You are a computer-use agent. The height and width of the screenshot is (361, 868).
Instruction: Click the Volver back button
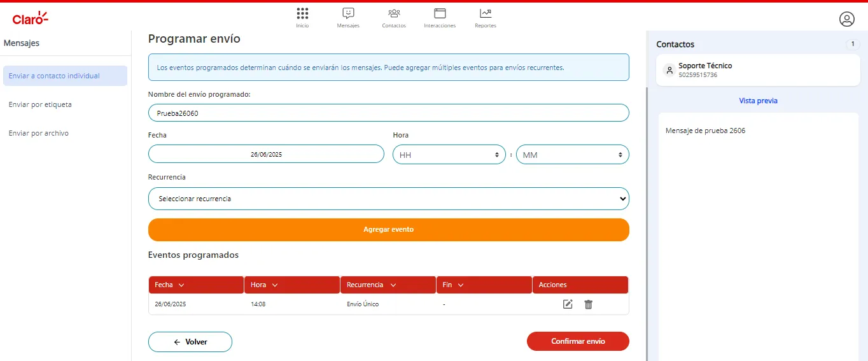[190, 342]
